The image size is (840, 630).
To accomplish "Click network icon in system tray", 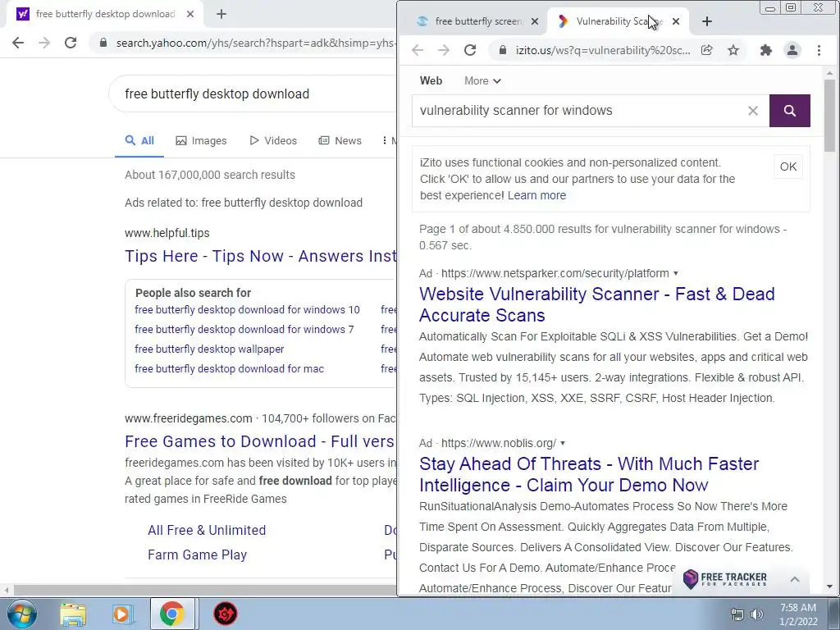I will pyautogui.click(x=737, y=614).
